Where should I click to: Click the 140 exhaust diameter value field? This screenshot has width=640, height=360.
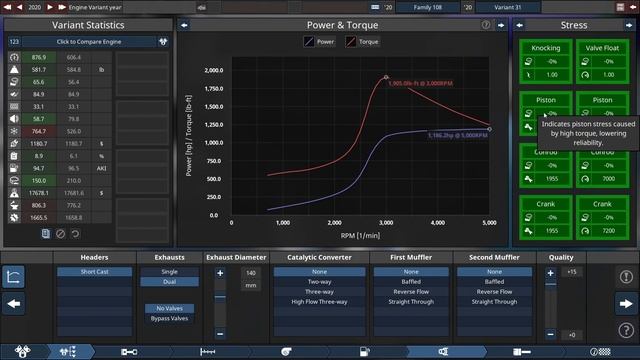click(251, 273)
